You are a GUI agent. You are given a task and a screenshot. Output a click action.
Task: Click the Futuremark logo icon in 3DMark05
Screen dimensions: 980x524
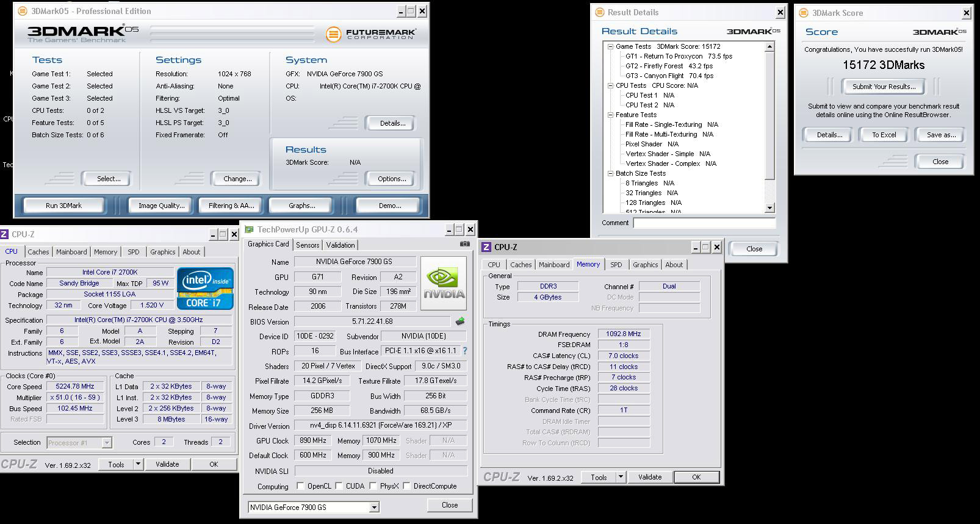point(333,34)
